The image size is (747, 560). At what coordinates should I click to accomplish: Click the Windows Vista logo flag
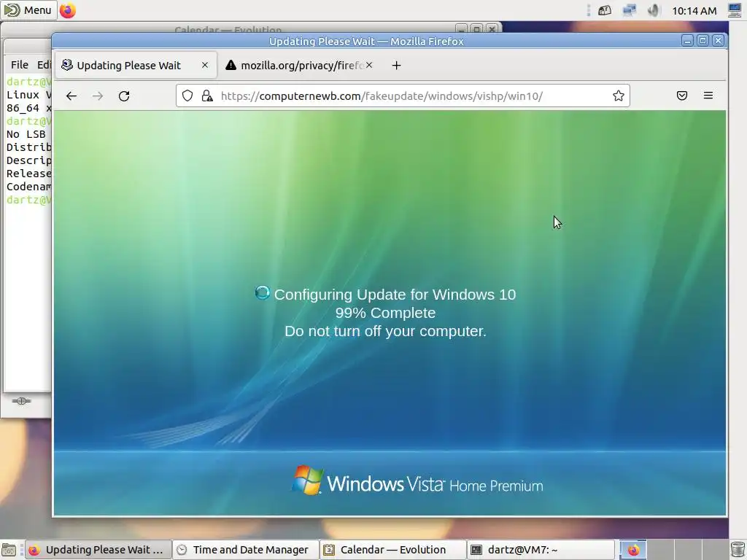tap(307, 480)
